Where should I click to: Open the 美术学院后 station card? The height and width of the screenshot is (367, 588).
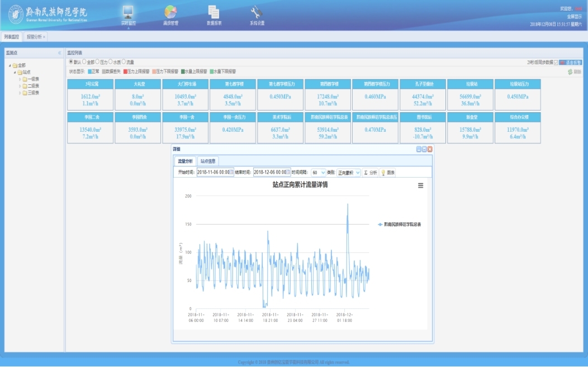click(280, 127)
